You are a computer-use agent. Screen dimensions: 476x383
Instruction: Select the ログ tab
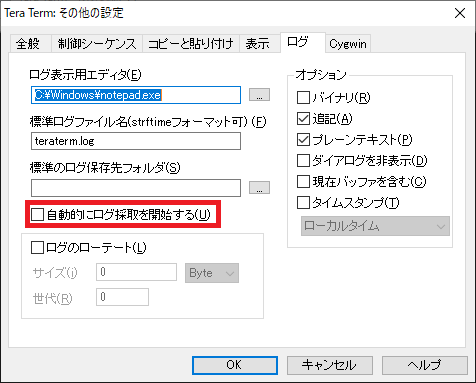pyautogui.click(x=303, y=42)
